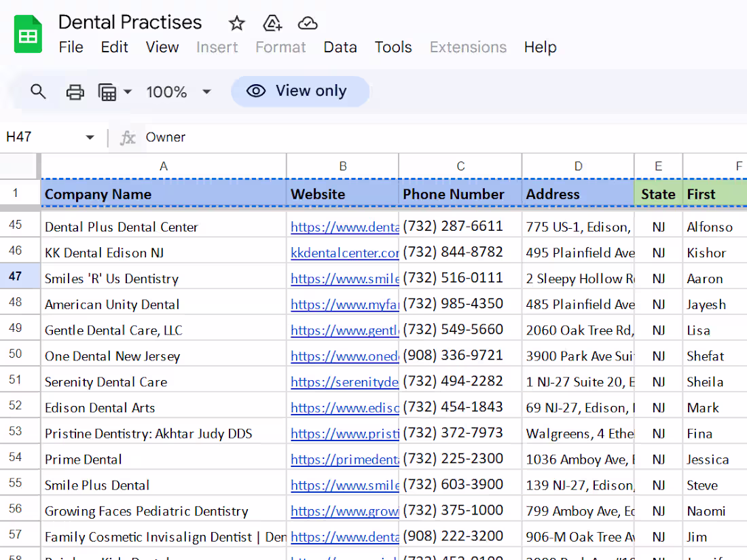This screenshot has width=747, height=560.
Task: Open the filter views icon
Action: (x=109, y=91)
